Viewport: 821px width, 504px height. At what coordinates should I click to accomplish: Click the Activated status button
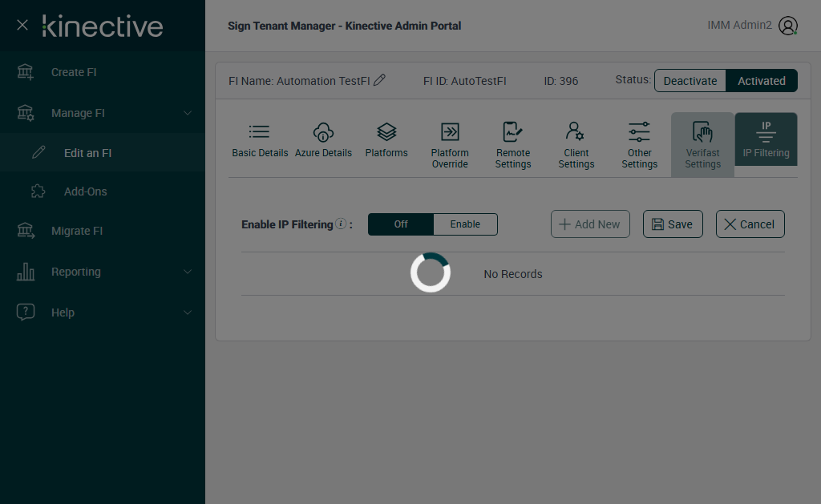click(x=762, y=81)
